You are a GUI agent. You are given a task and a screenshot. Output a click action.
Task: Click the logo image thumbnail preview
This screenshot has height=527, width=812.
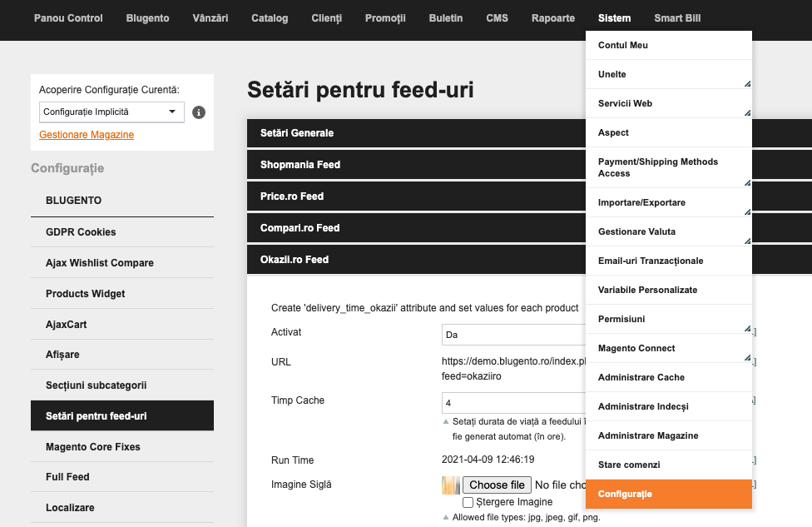tap(451, 485)
